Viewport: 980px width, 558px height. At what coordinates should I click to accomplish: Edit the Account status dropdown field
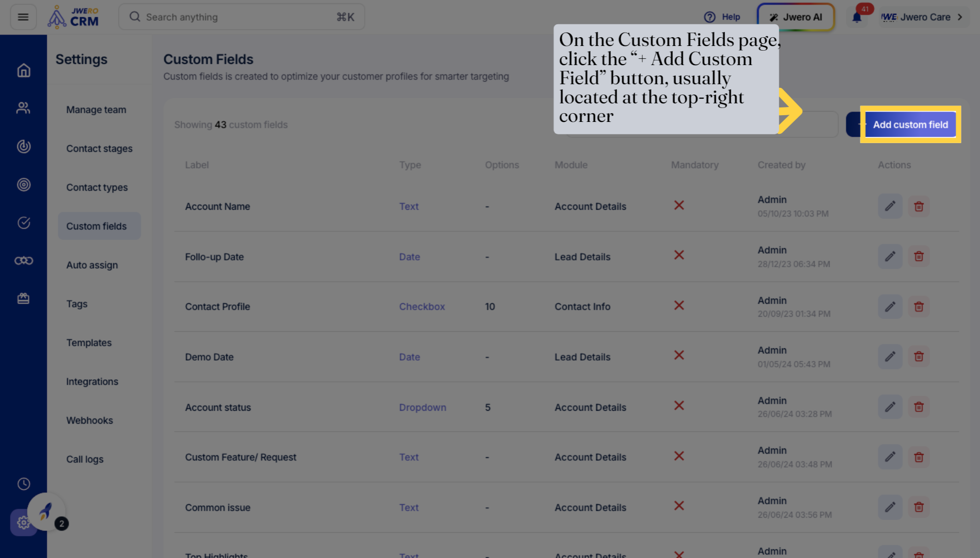point(890,407)
